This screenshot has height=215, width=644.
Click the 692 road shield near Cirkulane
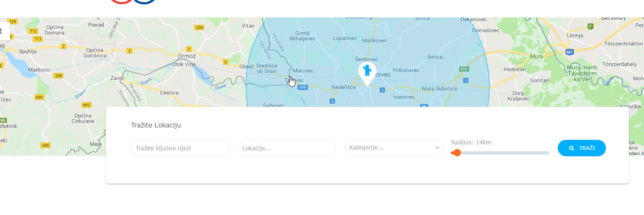[86, 105]
